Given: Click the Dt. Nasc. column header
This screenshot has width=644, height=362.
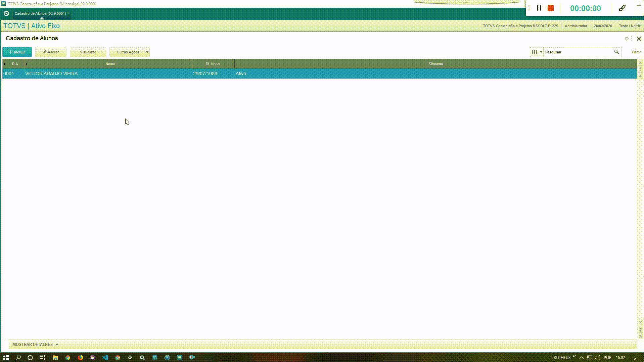Looking at the screenshot, I should 213,64.
